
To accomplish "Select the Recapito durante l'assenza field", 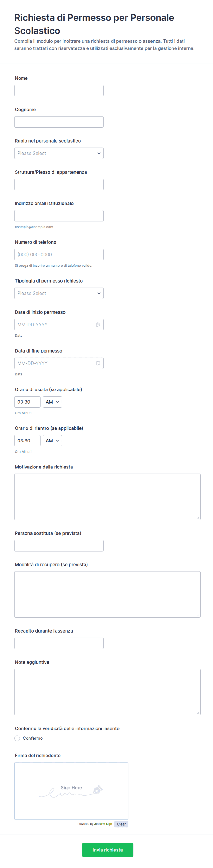I will tap(59, 643).
